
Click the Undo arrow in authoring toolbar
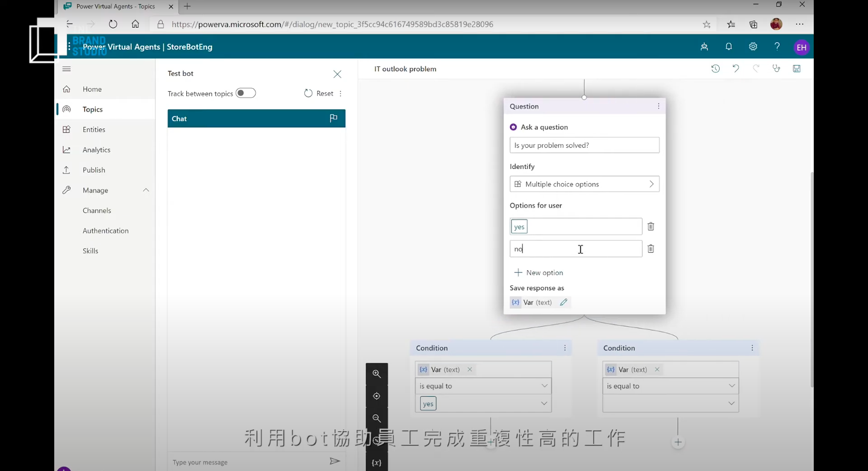735,69
